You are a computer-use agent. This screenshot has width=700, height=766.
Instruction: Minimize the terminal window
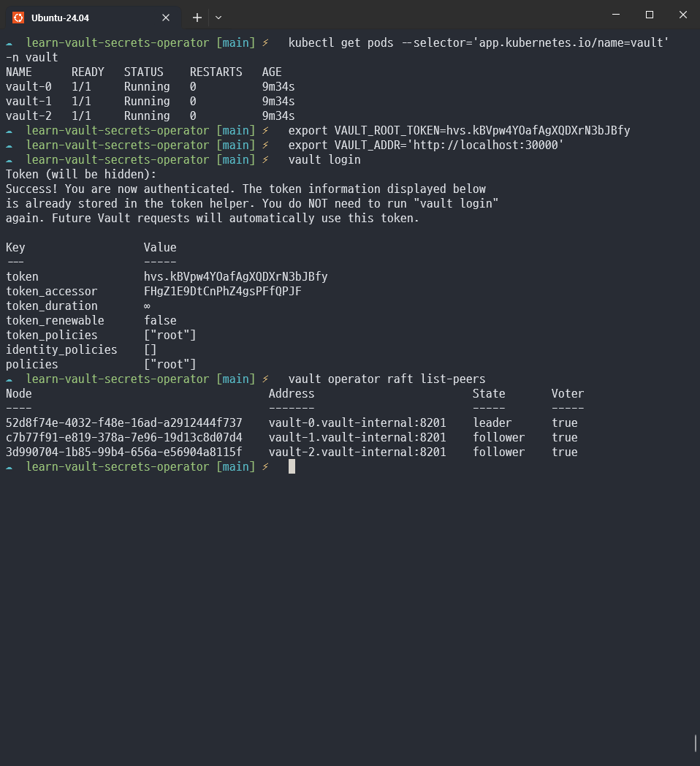(616, 15)
